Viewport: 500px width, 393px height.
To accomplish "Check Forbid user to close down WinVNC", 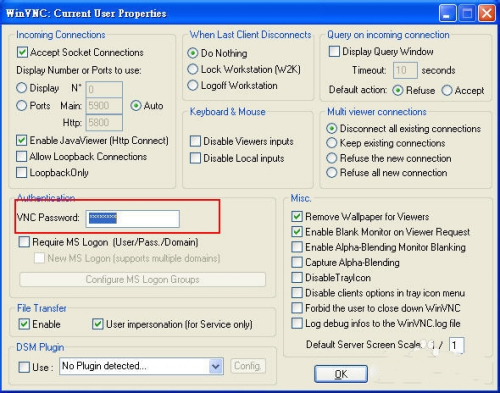I will click(x=297, y=308).
